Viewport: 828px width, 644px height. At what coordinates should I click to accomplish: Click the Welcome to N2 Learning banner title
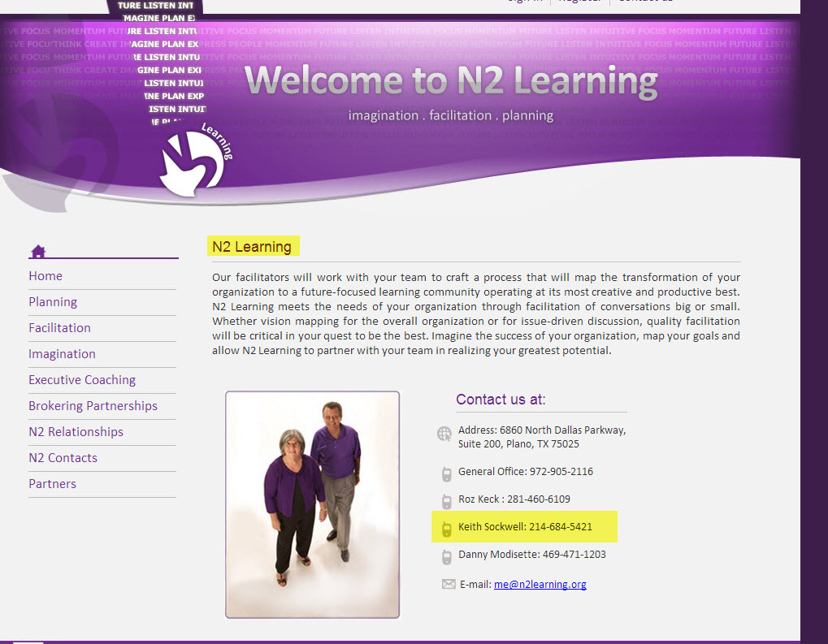451,80
